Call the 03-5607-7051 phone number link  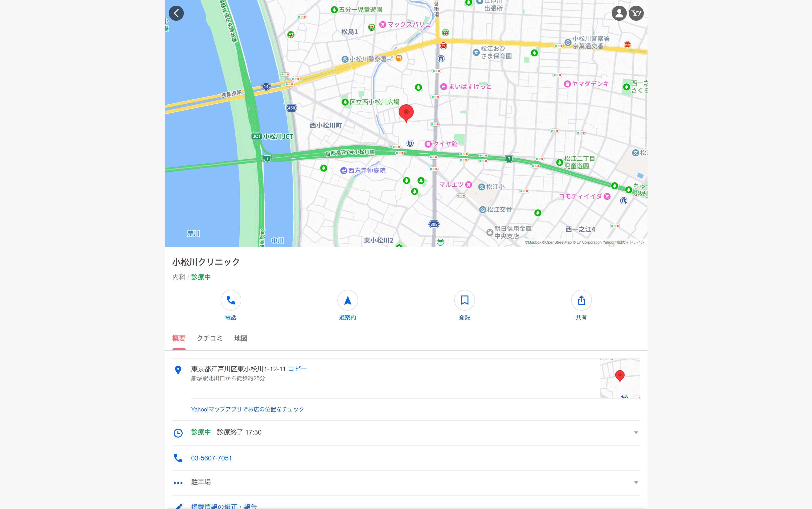(x=211, y=458)
